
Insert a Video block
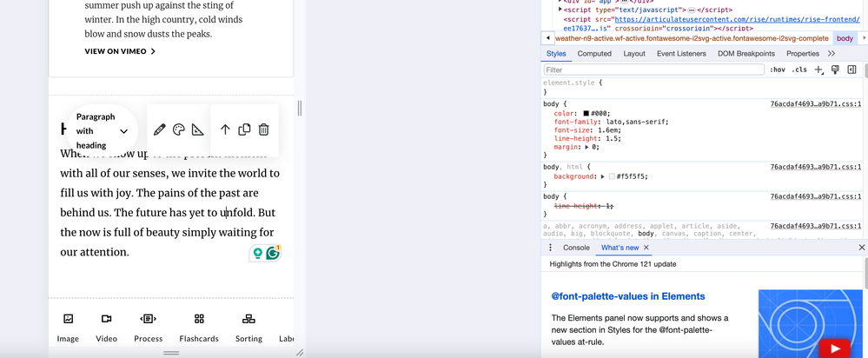pyautogui.click(x=106, y=327)
